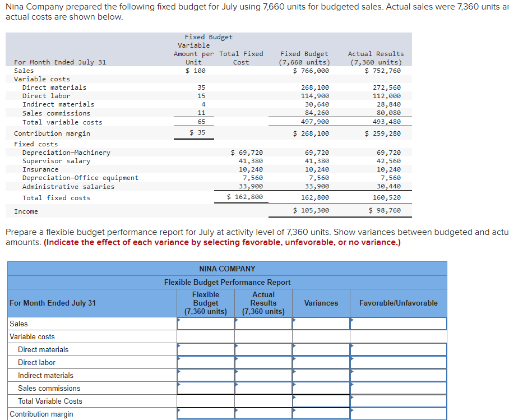Fill the Direct materials variance cell

pyautogui.click(x=321, y=349)
